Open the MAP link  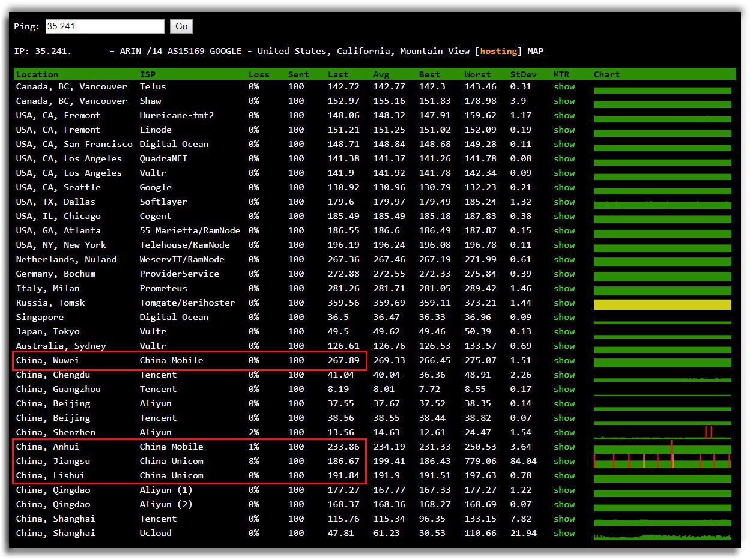pos(535,51)
